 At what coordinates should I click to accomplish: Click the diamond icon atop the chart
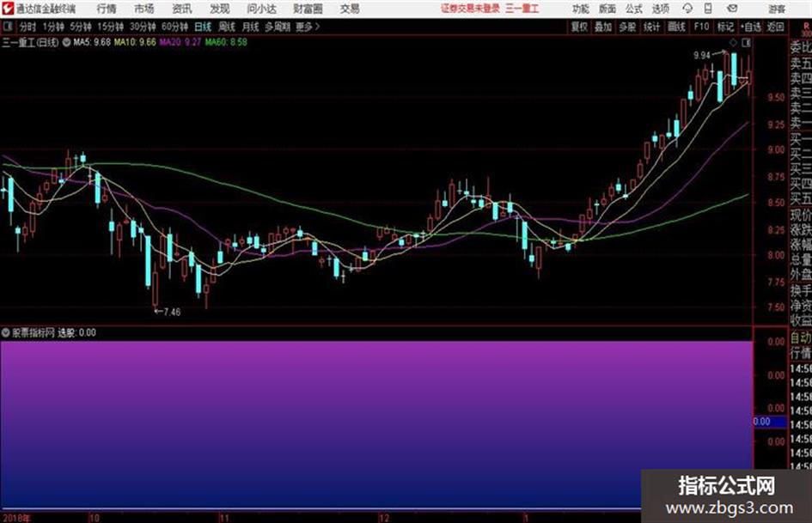point(733,42)
